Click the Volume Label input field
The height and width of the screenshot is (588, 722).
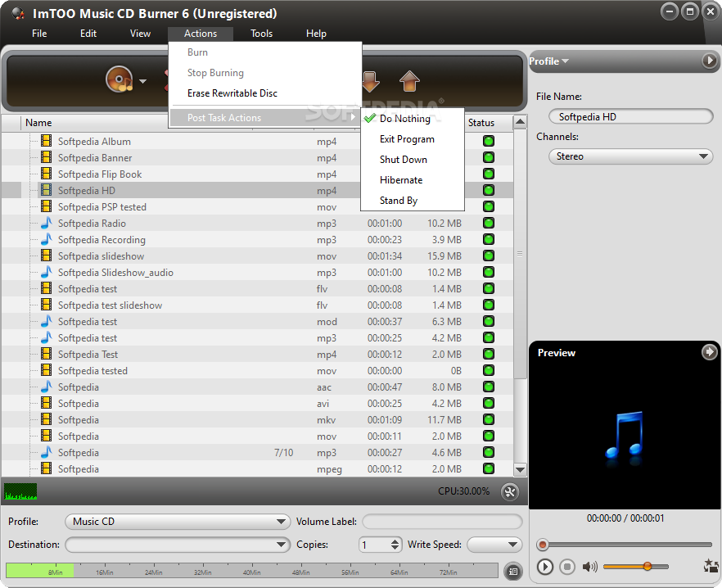click(x=443, y=522)
